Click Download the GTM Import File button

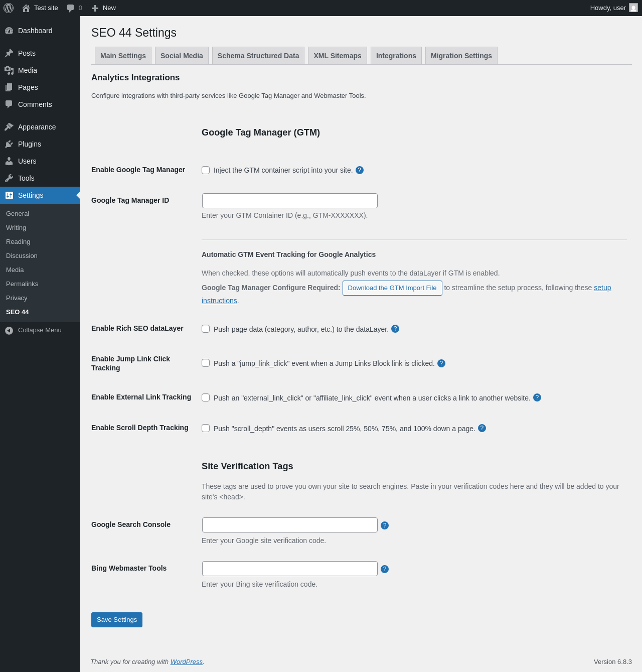pyautogui.click(x=392, y=288)
